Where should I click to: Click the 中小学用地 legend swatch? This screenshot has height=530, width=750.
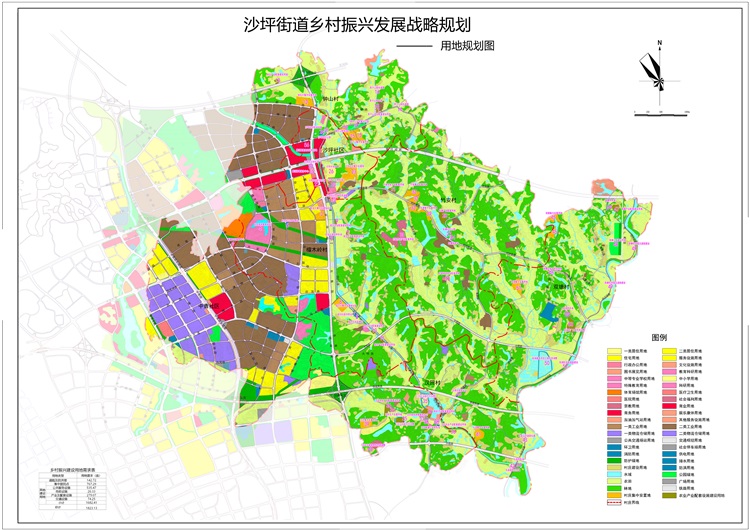click(x=669, y=378)
